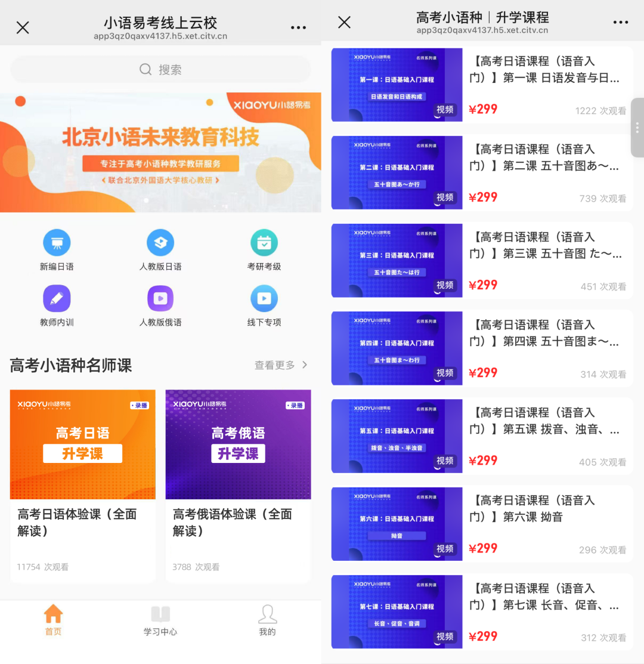Open 高考俄语体验课（全面解读） title
This screenshot has height=664, width=644.
(233, 522)
